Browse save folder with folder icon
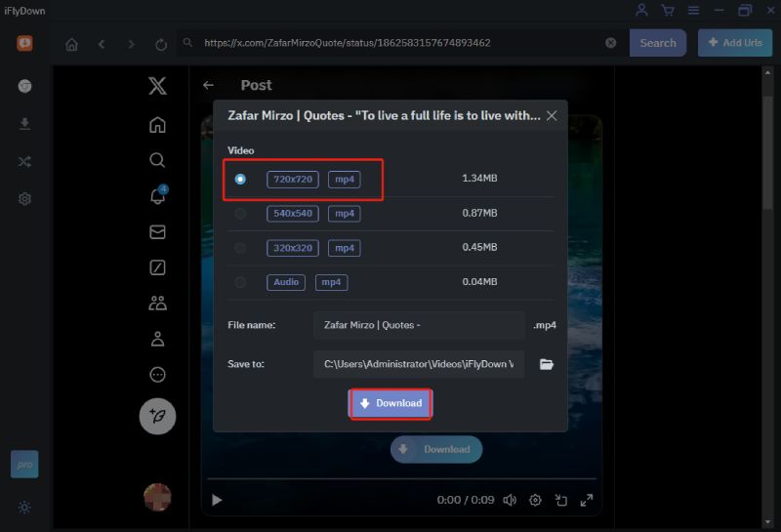This screenshot has width=781, height=532. pos(547,364)
